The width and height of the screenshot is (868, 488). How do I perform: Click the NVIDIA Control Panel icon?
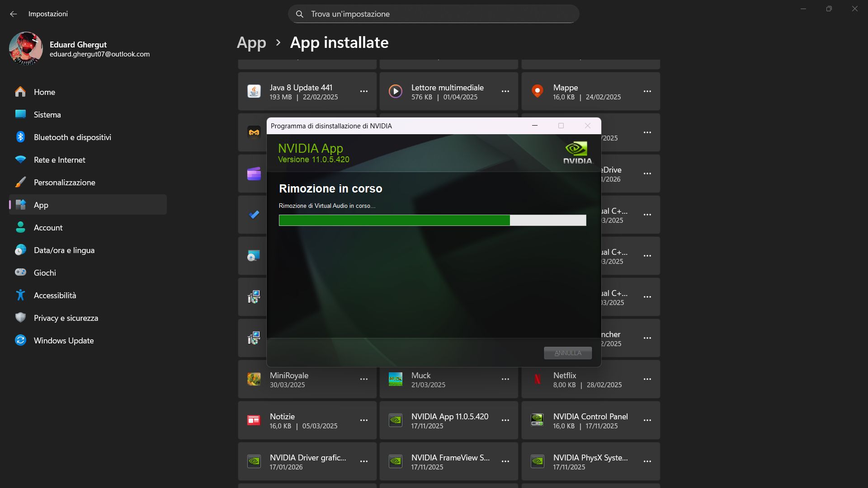537,420
